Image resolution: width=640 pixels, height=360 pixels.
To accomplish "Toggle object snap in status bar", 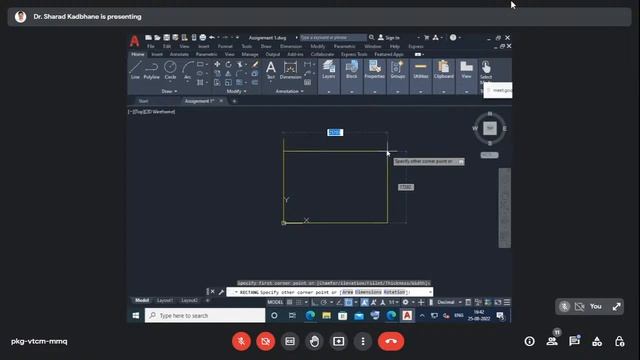I will 348,302.
